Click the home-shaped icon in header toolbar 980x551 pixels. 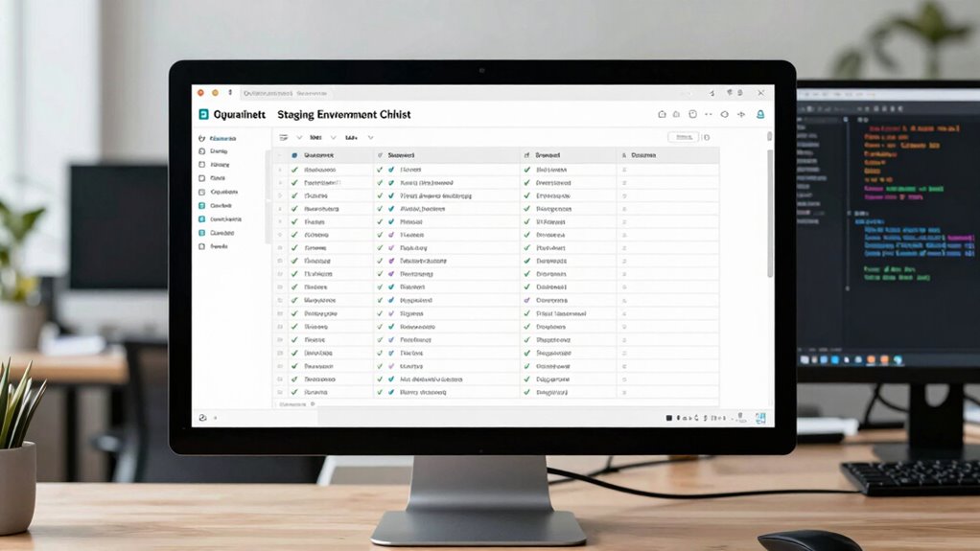662,114
